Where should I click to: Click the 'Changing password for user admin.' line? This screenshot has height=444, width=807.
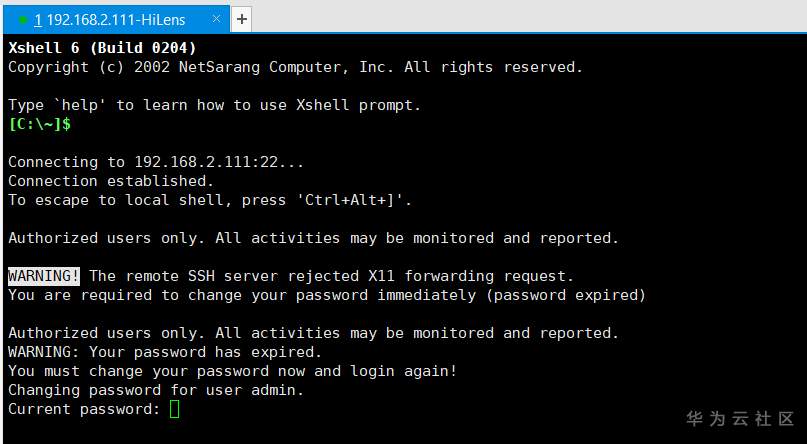pos(155,390)
